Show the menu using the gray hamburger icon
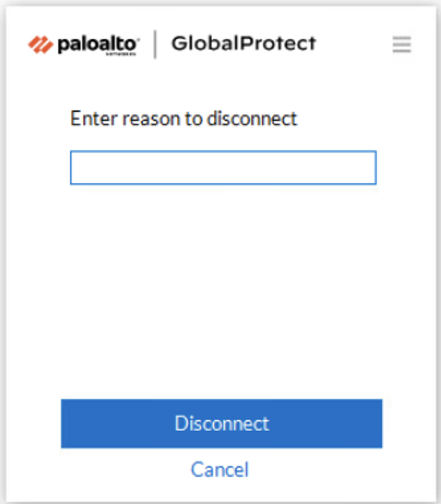Screen dimensions: 441x504 pos(401,45)
